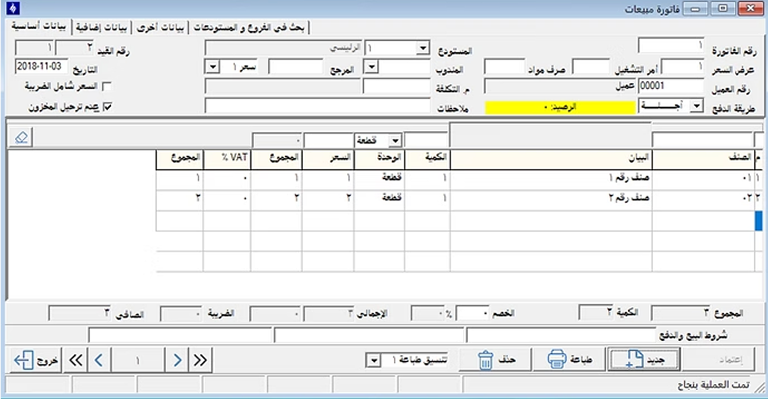Select the صنف رقم ١ description cell
This screenshot has width=768, height=399.
[x=551, y=179]
